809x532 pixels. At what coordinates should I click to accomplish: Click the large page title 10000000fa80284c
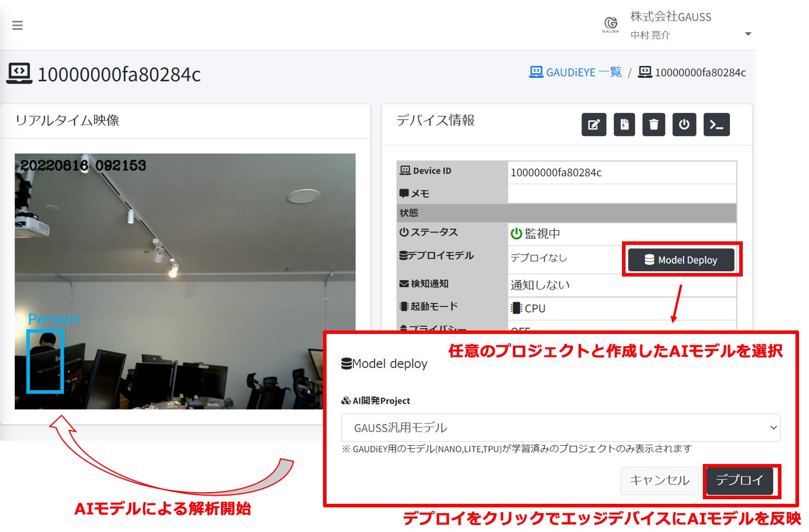pos(119,74)
